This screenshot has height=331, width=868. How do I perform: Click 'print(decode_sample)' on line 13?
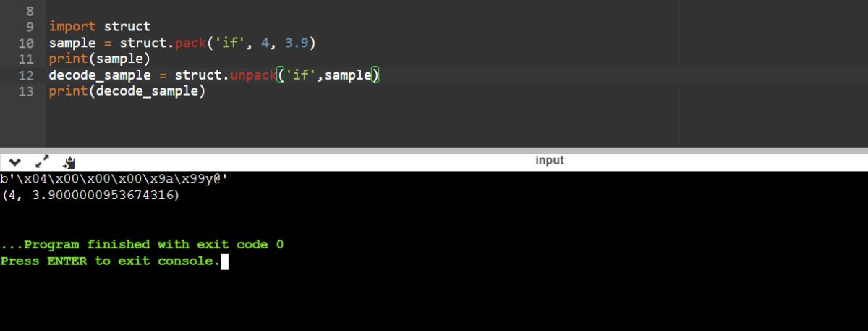(127, 92)
